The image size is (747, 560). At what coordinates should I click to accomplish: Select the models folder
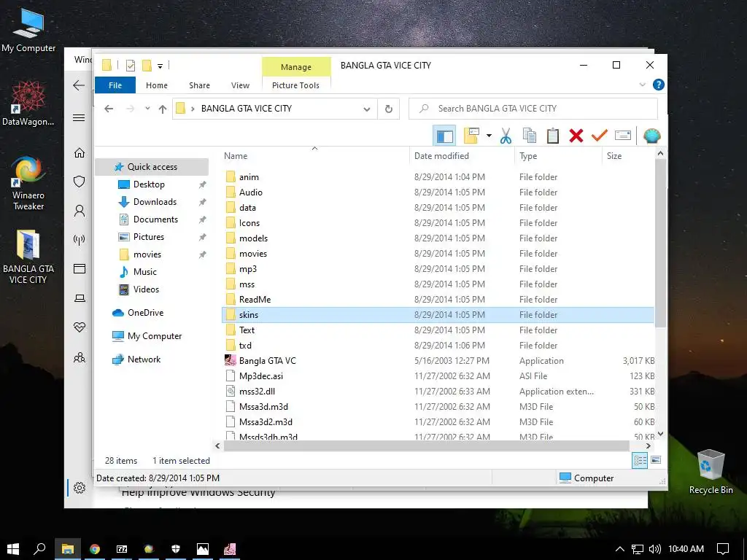[x=438, y=238]
